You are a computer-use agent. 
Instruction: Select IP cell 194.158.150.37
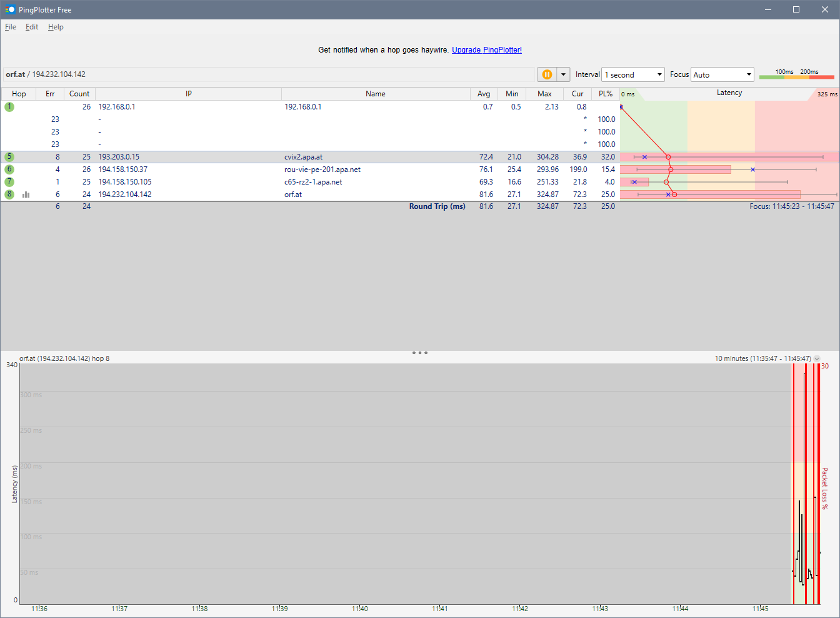click(x=122, y=170)
